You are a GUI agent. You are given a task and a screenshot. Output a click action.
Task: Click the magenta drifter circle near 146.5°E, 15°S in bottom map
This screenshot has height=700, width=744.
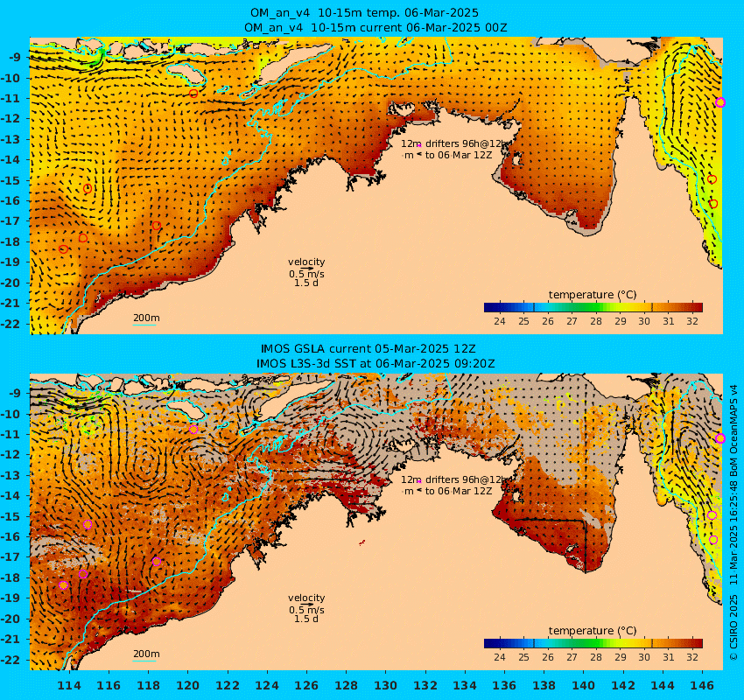click(712, 515)
